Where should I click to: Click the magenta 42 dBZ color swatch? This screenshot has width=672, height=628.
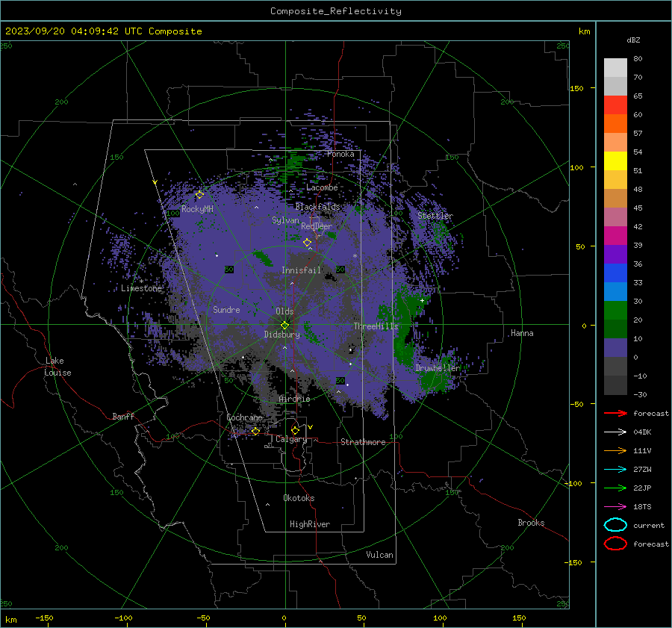coord(615,235)
